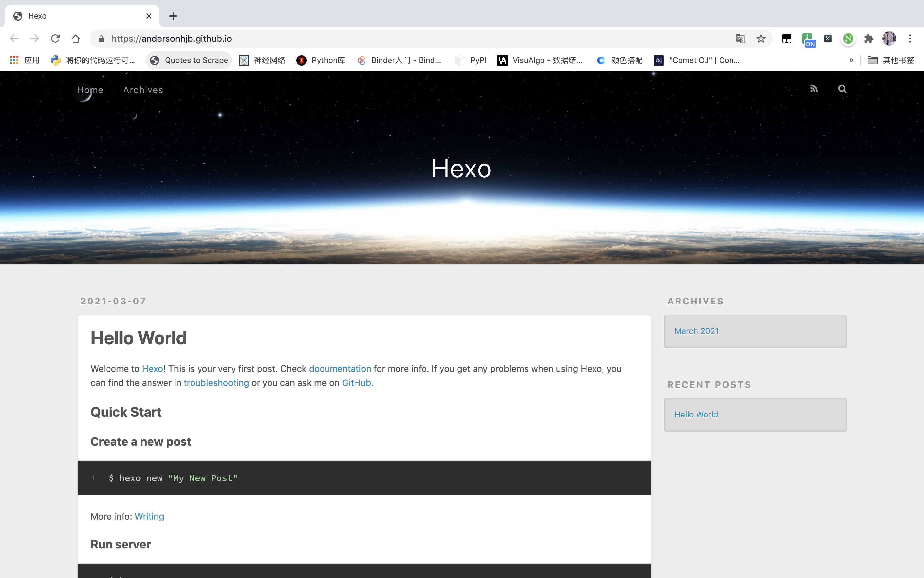Click the RECENT POSTS sidebar heading
This screenshot has height=578, width=924.
click(x=709, y=385)
